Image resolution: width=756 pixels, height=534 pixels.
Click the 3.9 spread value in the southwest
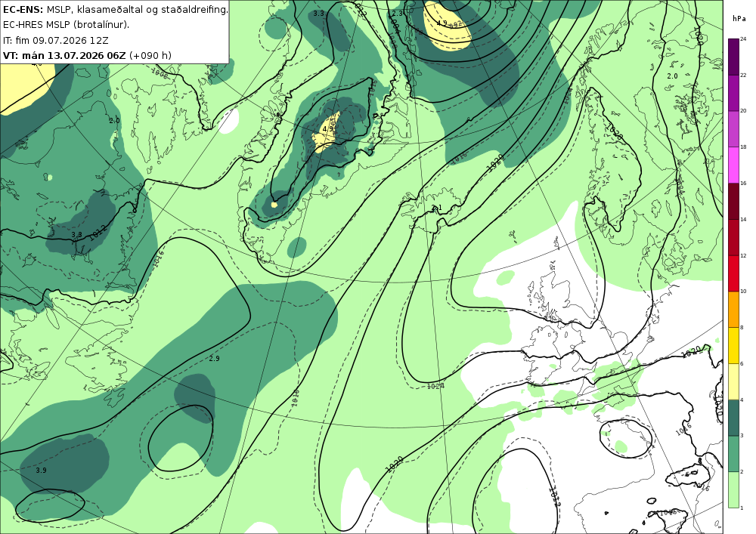41,471
